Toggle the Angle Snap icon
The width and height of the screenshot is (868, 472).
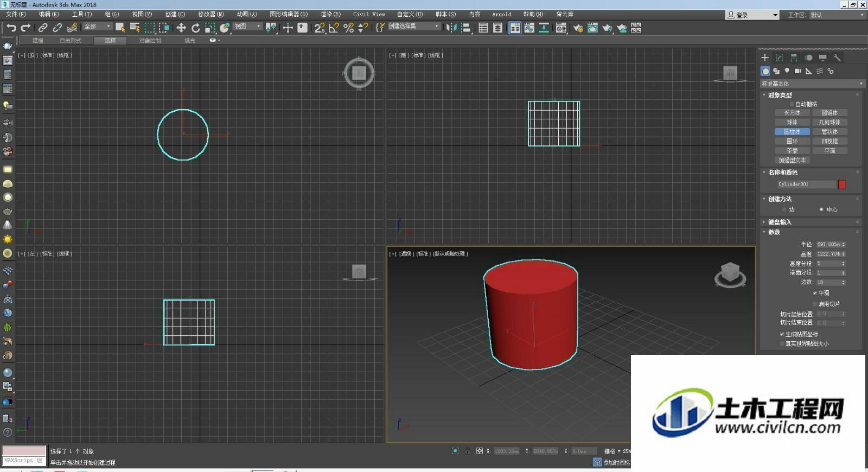[334, 28]
